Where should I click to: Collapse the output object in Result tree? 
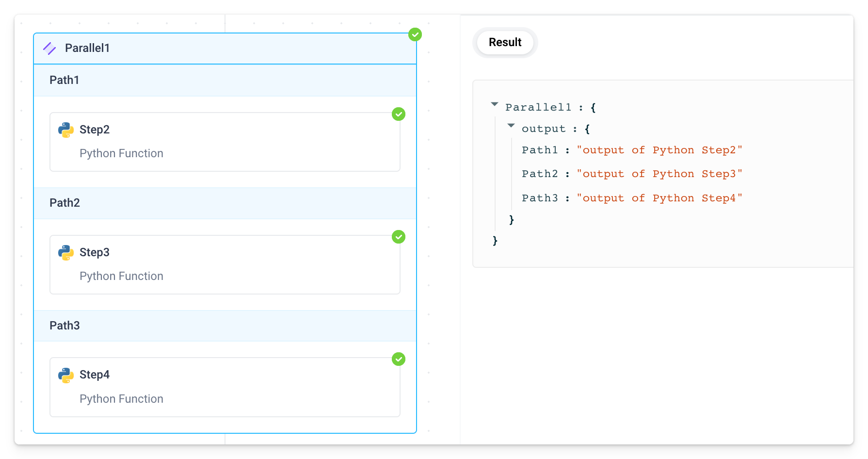pos(511,126)
